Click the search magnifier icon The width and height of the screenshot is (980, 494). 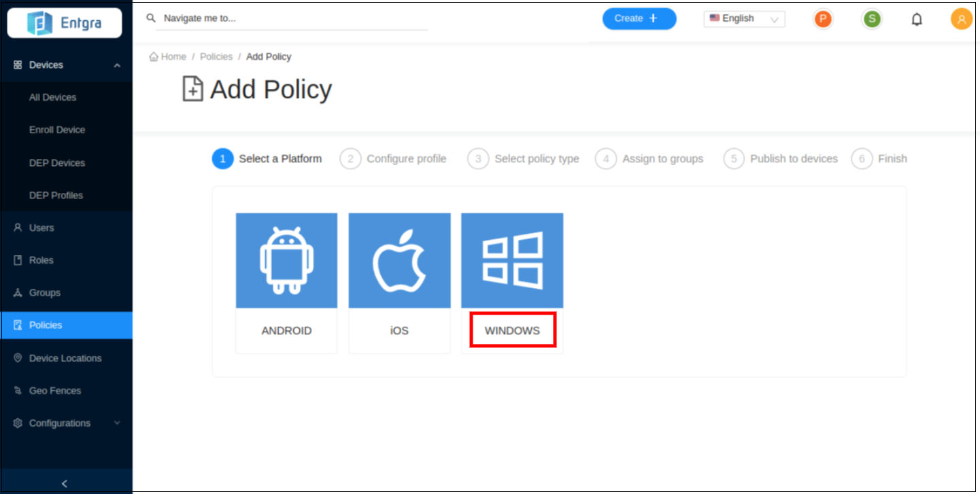coord(151,18)
